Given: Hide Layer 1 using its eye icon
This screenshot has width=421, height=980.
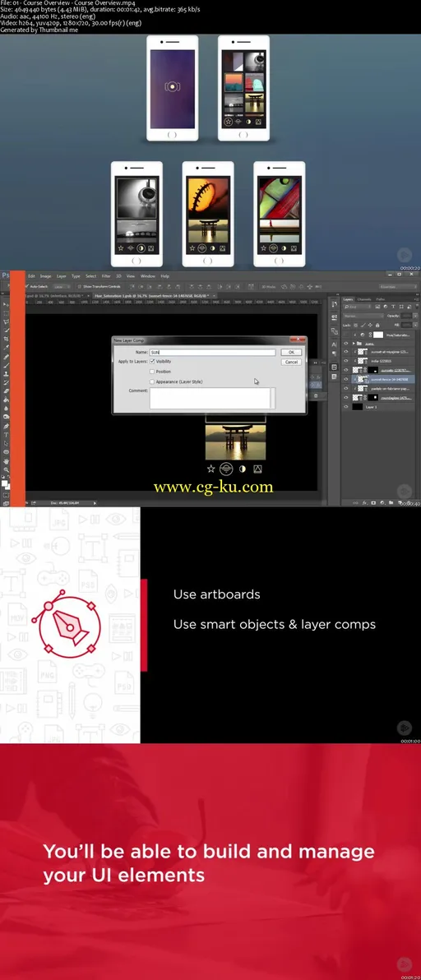Looking at the screenshot, I should click(x=345, y=407).
